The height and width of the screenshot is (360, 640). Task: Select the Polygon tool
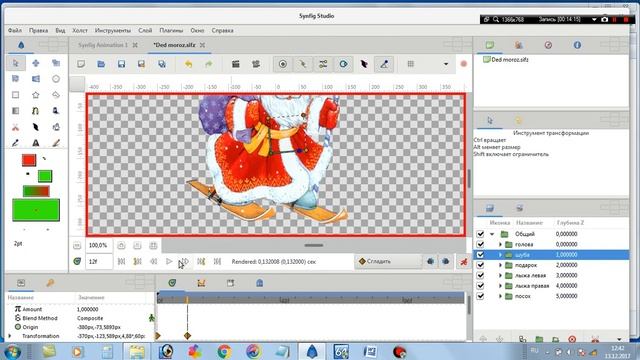click(x=56, y=95)
